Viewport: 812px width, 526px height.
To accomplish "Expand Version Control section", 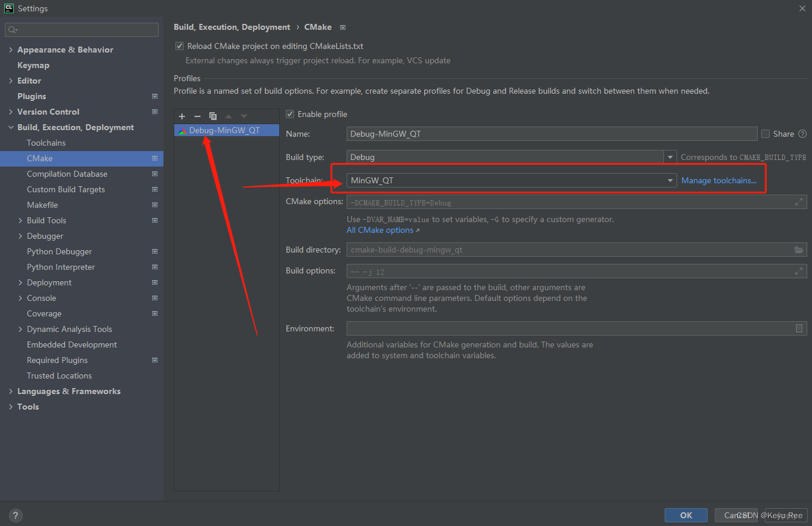I will (x=11, y=112).
